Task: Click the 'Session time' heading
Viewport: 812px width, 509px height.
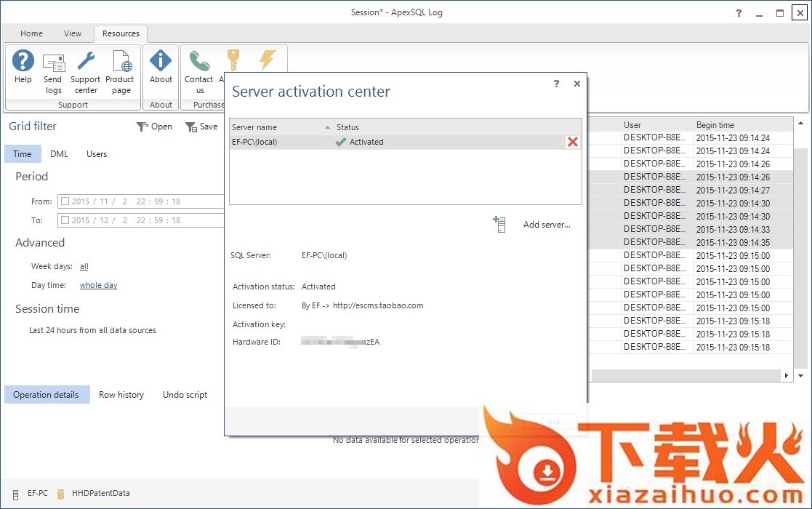Action: click(x=48, y=309)
